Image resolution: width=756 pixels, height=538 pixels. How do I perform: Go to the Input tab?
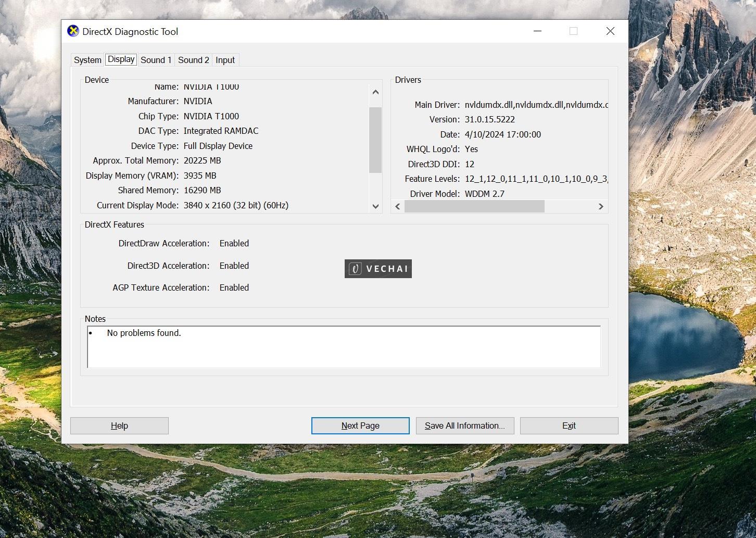[225, 60]
